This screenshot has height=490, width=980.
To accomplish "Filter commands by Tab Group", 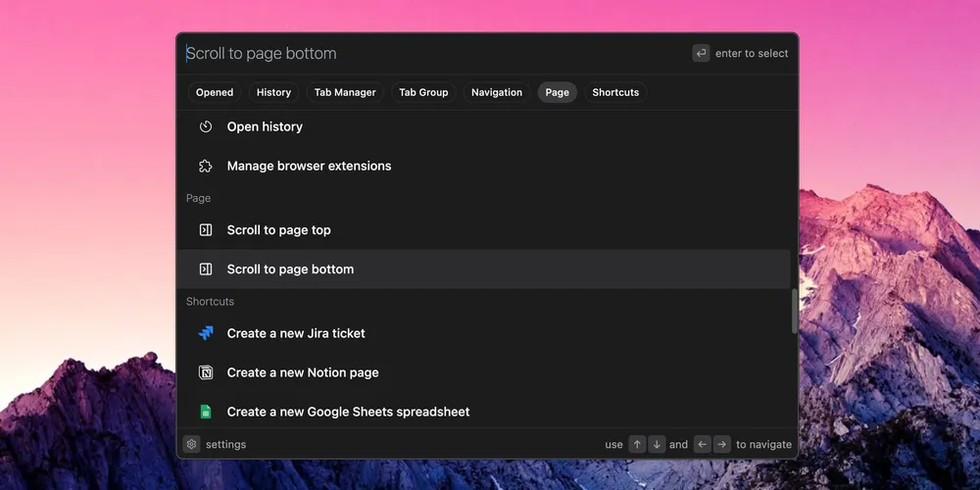I will point(423,92).
